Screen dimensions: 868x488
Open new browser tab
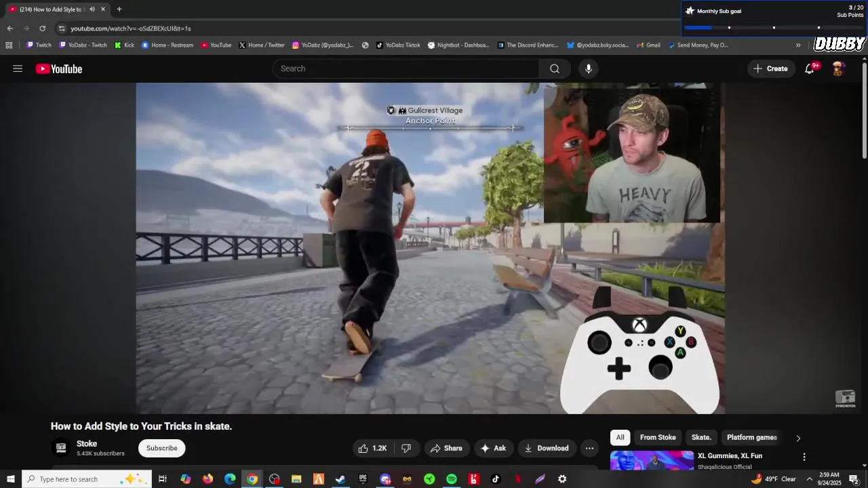119,9
